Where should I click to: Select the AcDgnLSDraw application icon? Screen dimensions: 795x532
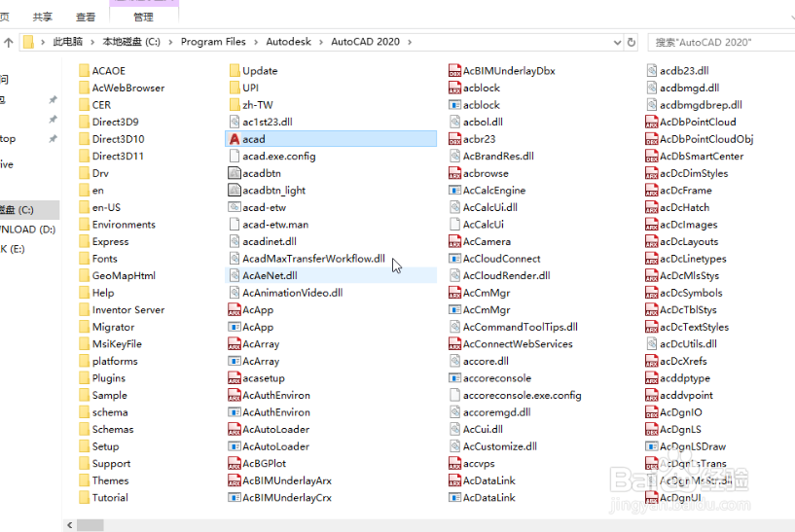(652, 446)
